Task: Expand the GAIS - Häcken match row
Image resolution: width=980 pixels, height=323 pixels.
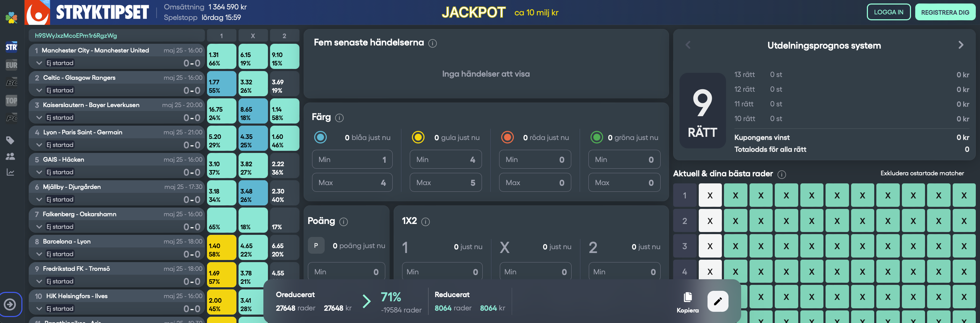Action: pos(39,172)
